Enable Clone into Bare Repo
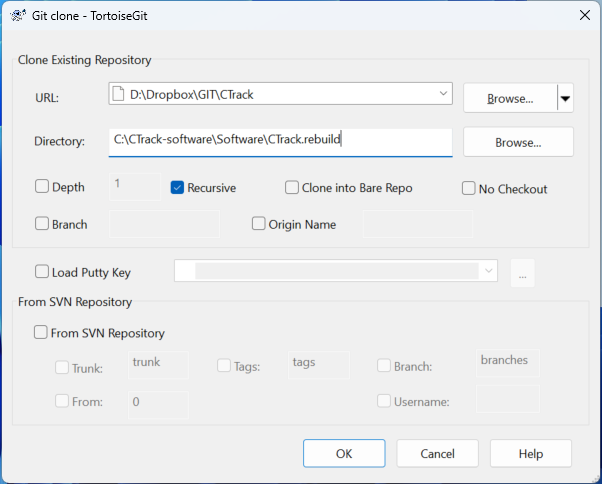 [x=292, y=187]
